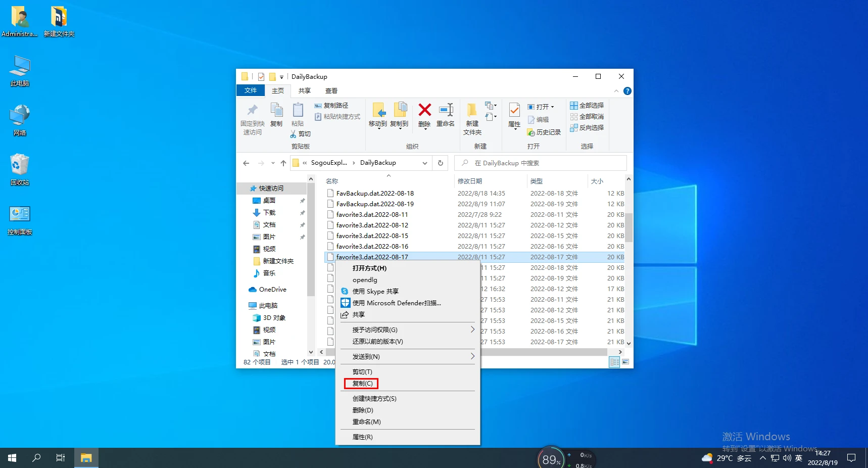Choose Properties (属性(R)) in context menu
Screen dimensions: 868x468
point(362,437)
